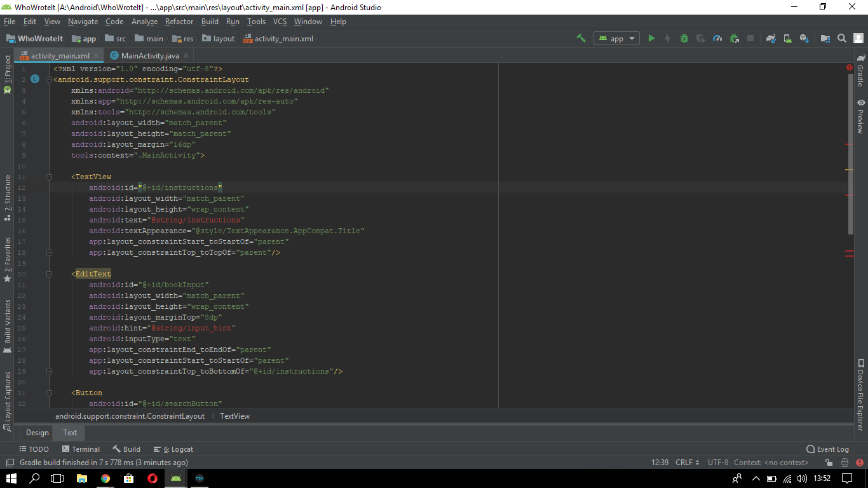Open the AVD Manager icon
868x488 pixels.
tap(787, 38)
